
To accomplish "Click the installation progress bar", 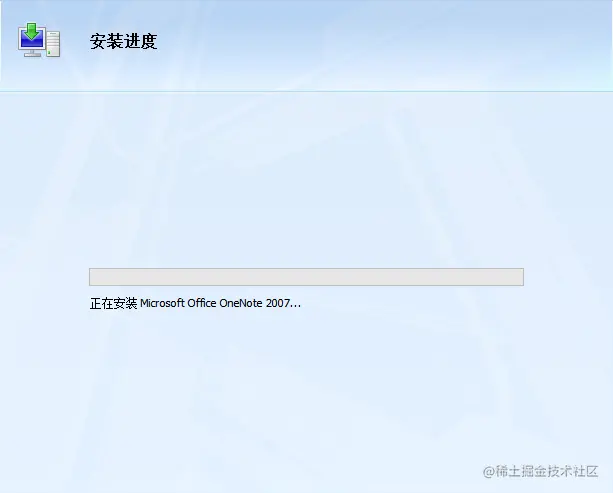I will click(306, 277).
